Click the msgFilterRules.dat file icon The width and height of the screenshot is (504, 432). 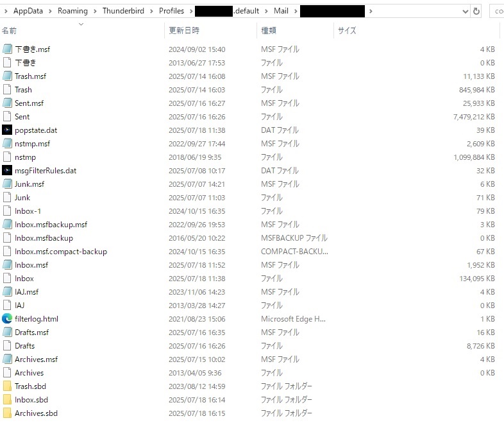coord(7,170)
